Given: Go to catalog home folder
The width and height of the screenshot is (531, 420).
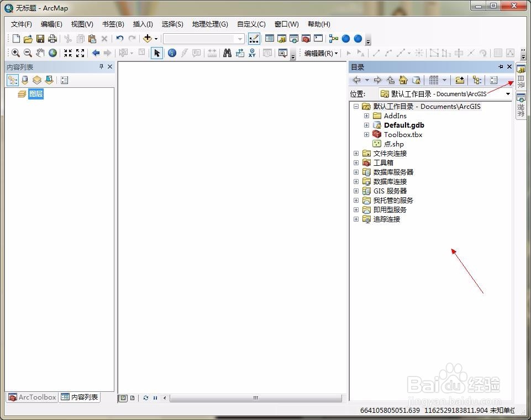Looking at the screenshot, I should tap(403, 80).
